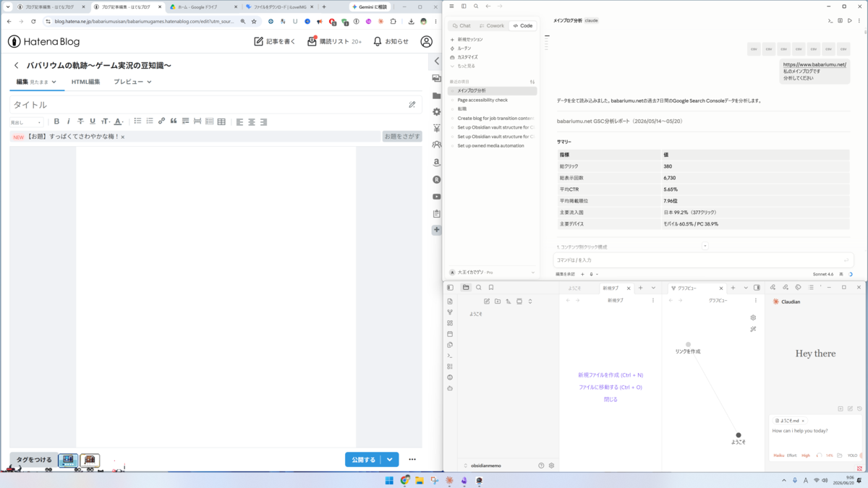Open Obsidian vault settings gear
The image size is (868, 488).
click(x=551, y=466)
